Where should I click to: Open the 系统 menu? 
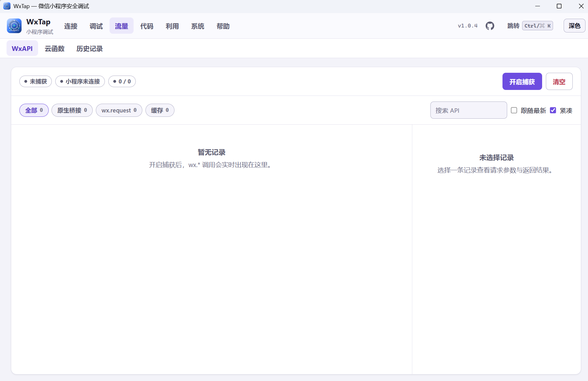pos(198,26)
